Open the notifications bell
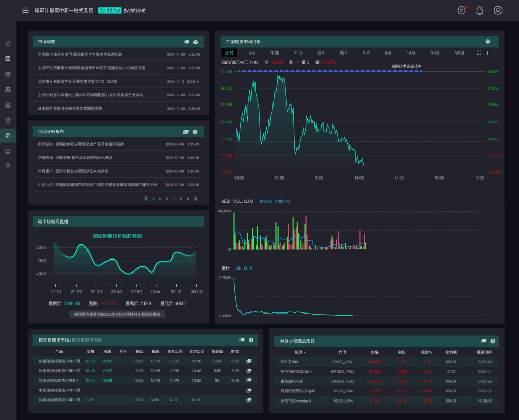The width and height of the screenshot is (519, 420). pyautogui.click(x=480, y=11)
